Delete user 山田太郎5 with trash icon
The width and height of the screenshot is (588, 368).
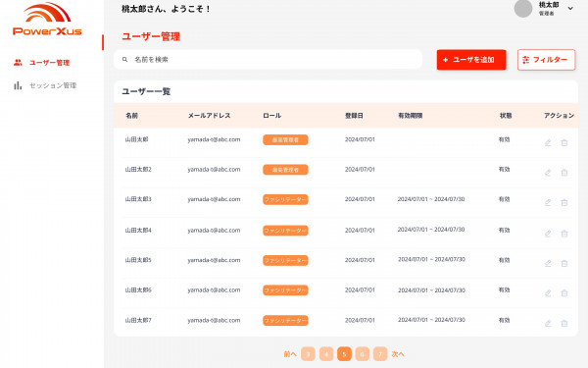(x=564, y=264)
